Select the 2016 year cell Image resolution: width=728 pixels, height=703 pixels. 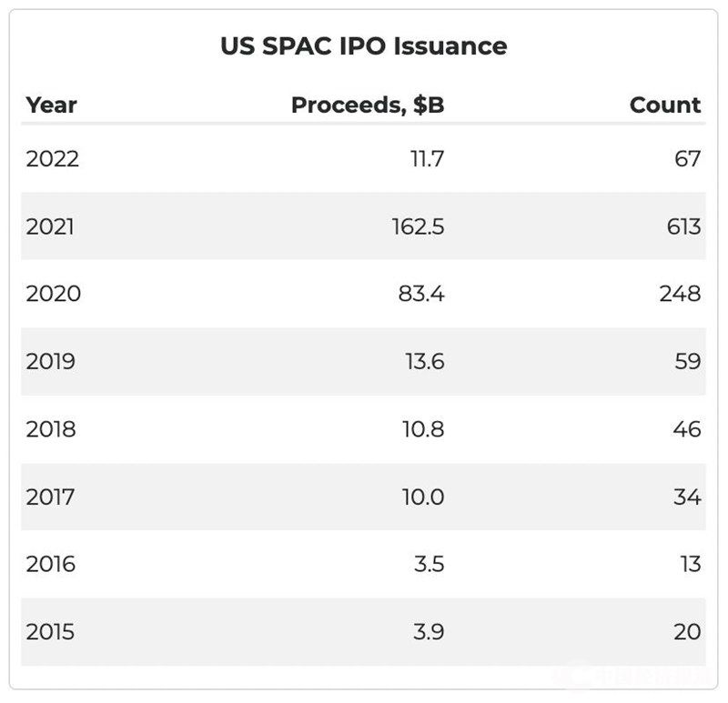51,565
